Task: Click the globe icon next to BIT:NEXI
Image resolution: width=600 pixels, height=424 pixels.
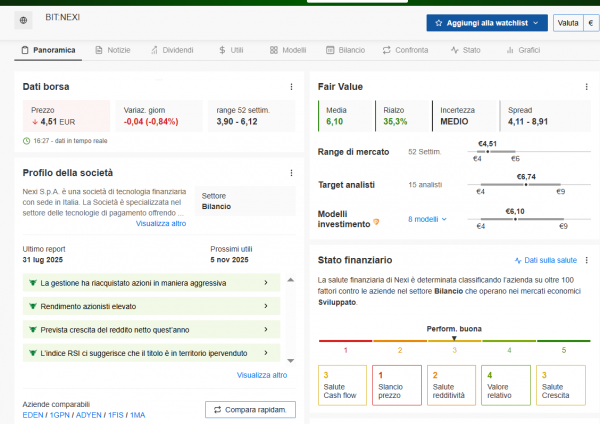Action: pyautogui.click(x=24, y=20)
